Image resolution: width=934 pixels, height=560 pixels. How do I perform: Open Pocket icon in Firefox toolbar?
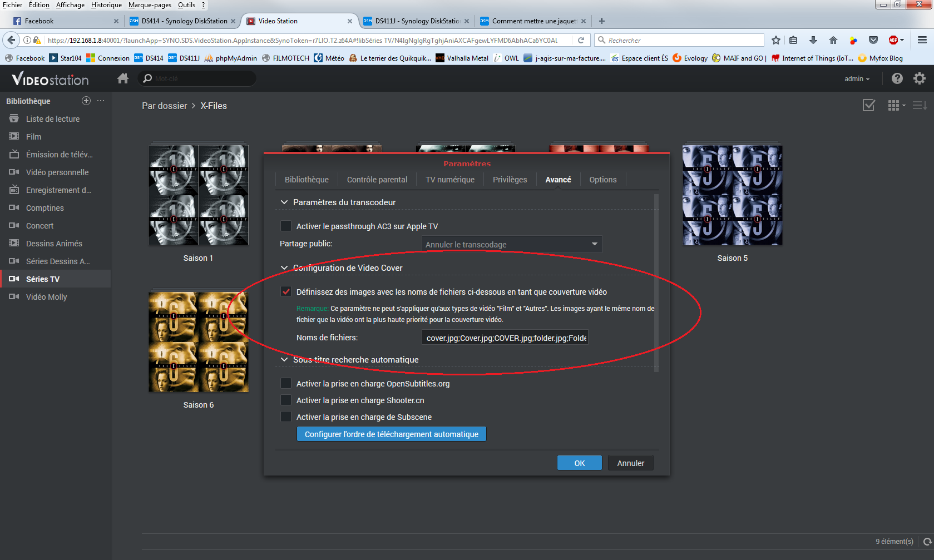(x=873, y=40)
